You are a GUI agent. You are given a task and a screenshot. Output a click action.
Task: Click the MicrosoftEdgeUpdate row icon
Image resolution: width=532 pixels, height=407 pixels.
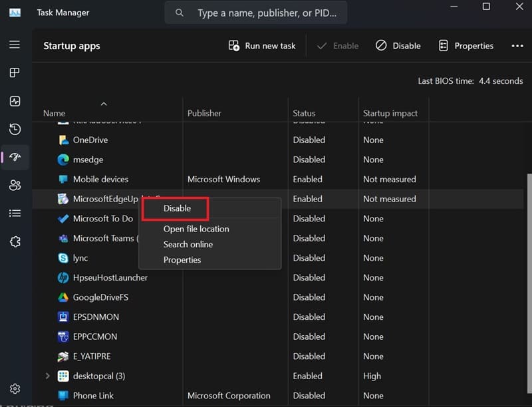coord(63,199)
